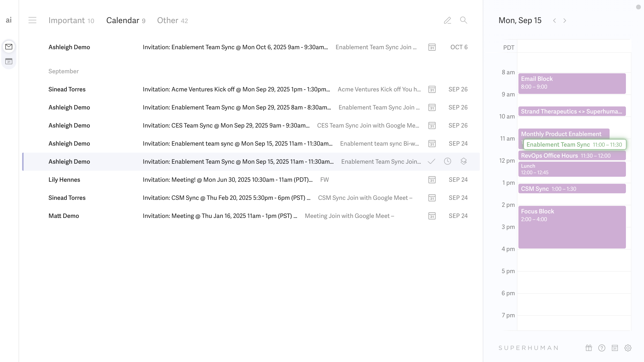Click the mail icon in left sidebar
Image resolution: width=644 pixels, height=362 pixels.
coord(9,47)
